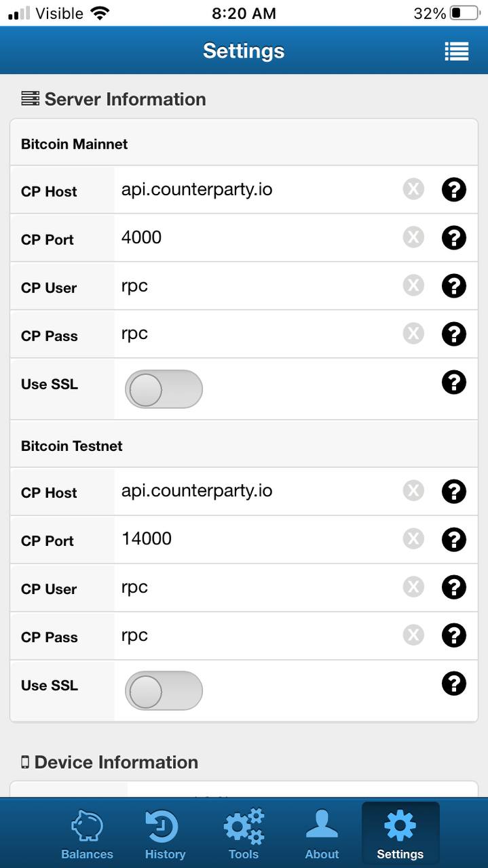Open the list menu icon in header

[x=456, y=51]
